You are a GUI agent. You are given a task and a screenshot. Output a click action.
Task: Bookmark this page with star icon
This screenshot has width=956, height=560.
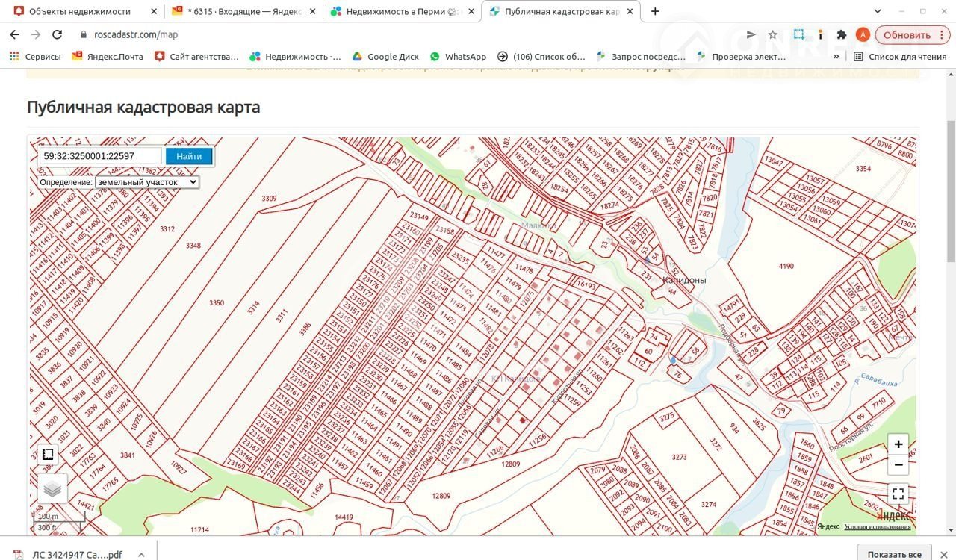772,34
